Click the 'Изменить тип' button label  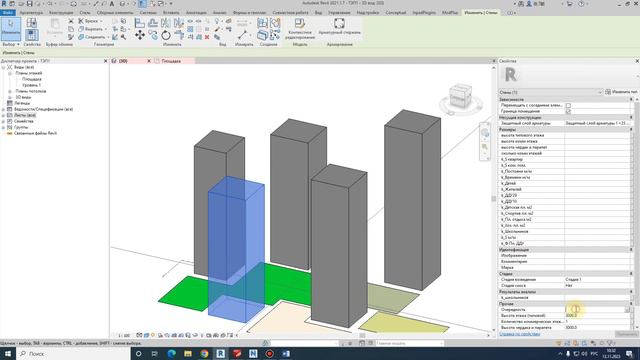coord(624,92)
